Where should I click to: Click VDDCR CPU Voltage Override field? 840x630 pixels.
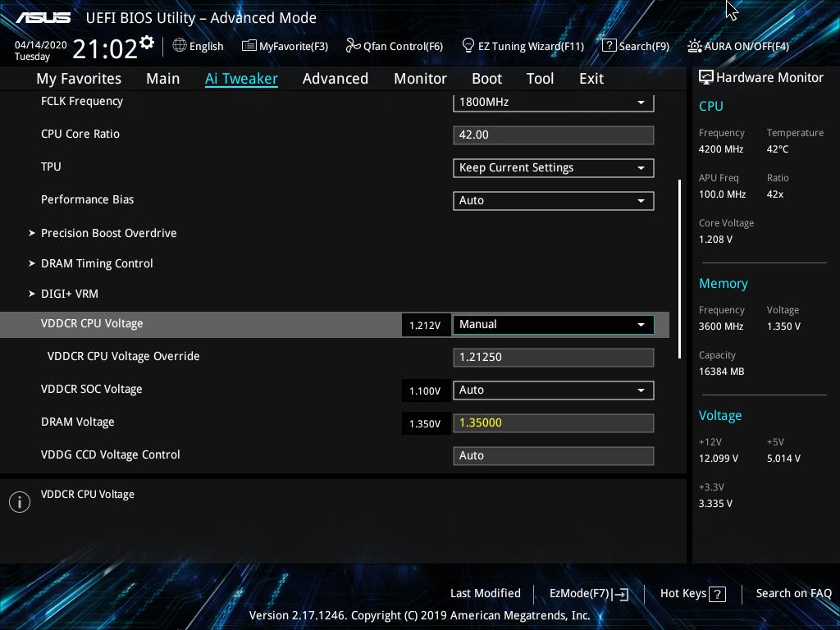pos(554,358)
